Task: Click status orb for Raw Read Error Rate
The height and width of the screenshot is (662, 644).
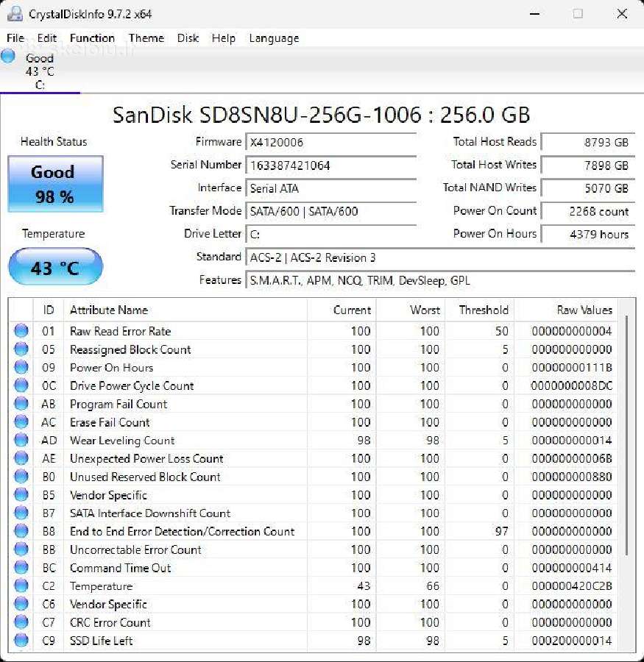Action: [21, 330]
